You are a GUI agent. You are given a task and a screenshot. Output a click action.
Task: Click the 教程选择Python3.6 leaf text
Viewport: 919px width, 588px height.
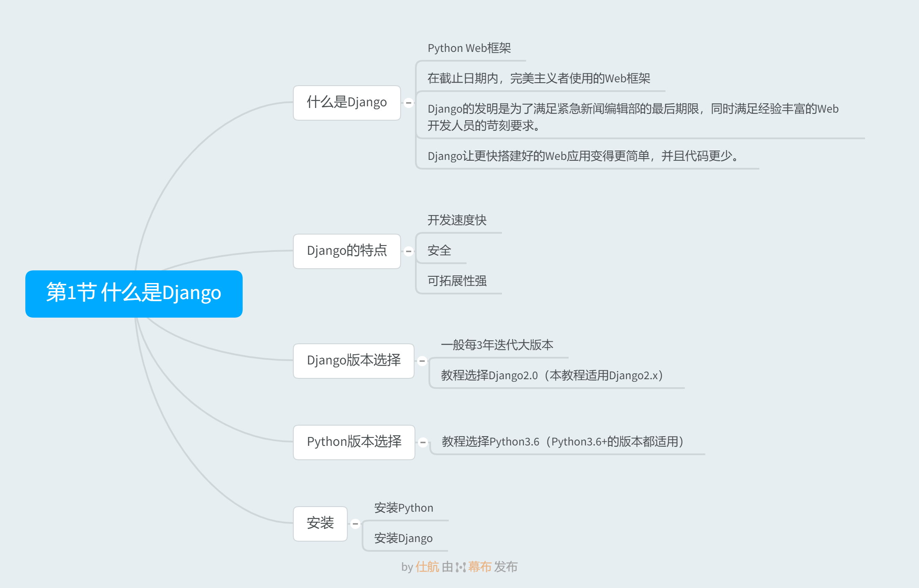(x=563, y=442)
